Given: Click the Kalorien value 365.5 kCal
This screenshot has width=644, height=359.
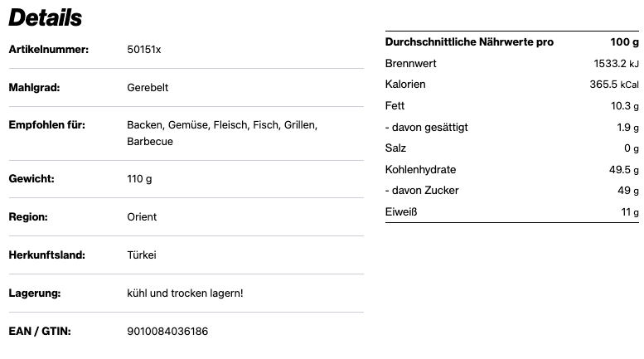Looking at the screenshot, I should point(613,85).
